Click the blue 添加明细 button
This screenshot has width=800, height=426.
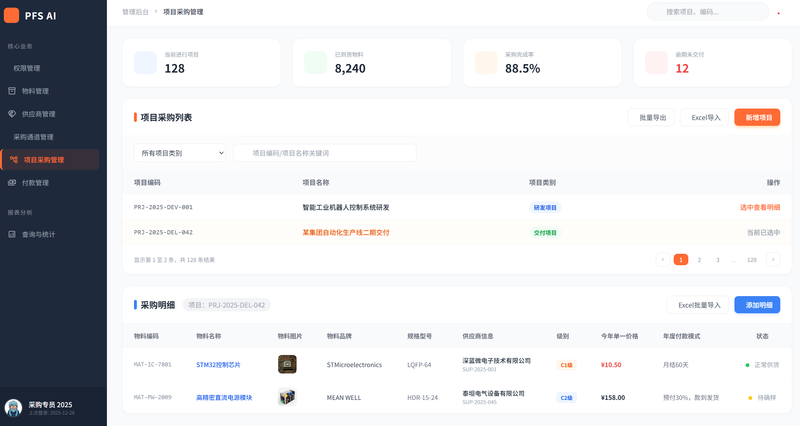point(757,305)
